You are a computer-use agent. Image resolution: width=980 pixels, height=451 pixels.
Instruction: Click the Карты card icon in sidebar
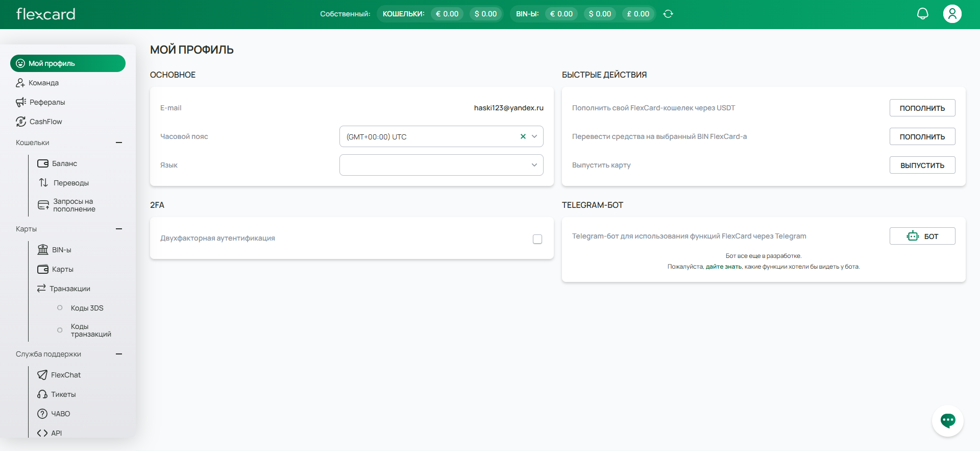pyautogui.click(x=43, y=269)
